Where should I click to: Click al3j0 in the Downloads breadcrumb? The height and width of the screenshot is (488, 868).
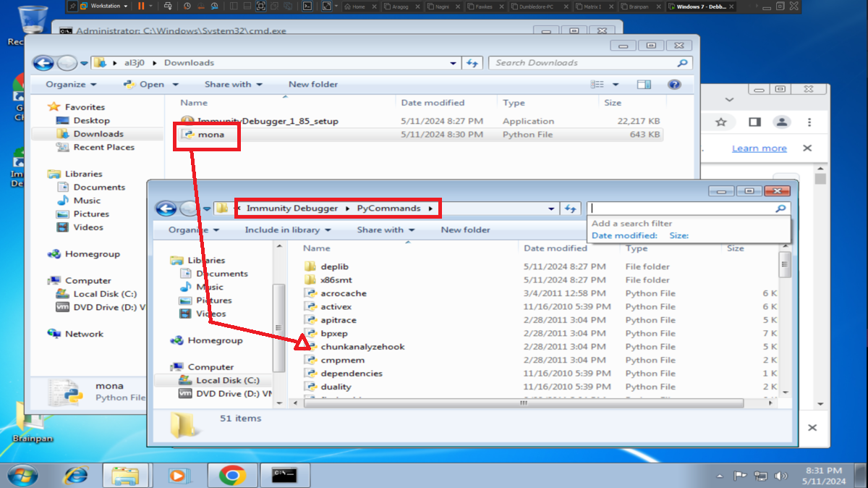click(x=135, y=63)
